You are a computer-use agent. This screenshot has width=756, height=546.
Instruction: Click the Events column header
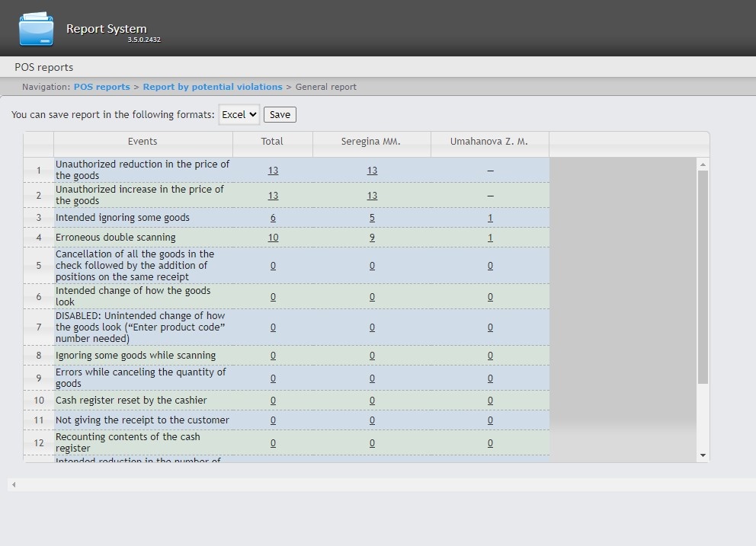coord(143,142)
